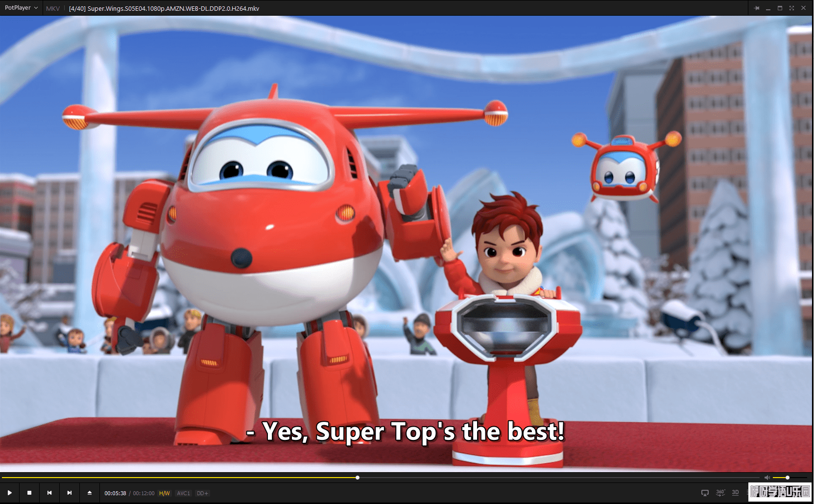Open the screen cast icon
This screenshot has height=504, width=814.
[705, 493]
